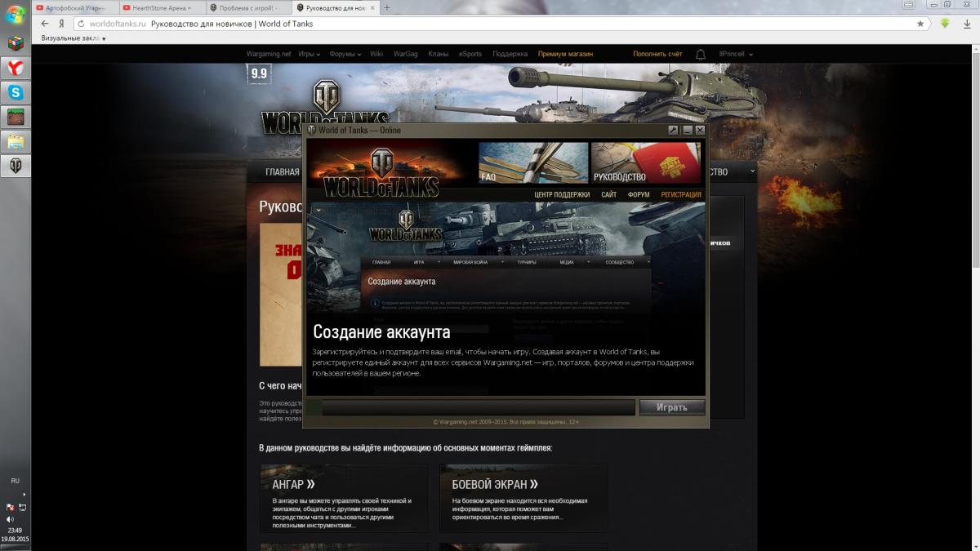
Task: Expand launcher news panel chevron
Action: (318, 211)
